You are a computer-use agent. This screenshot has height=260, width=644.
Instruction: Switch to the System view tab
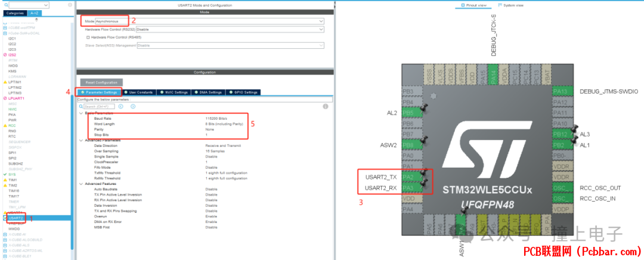coord(512,5)
